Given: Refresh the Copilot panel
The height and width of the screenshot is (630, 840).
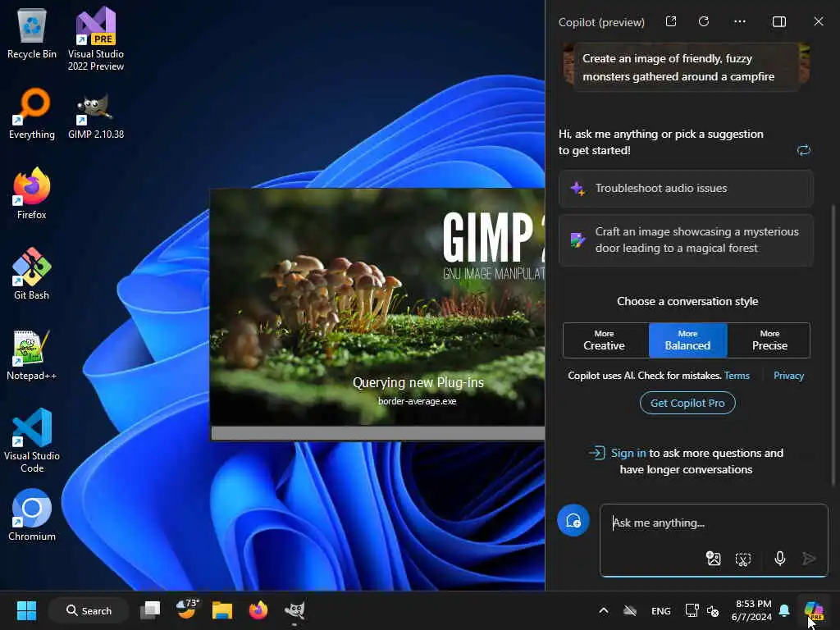Looking at the screenshot, I should [x=704, y=21].
